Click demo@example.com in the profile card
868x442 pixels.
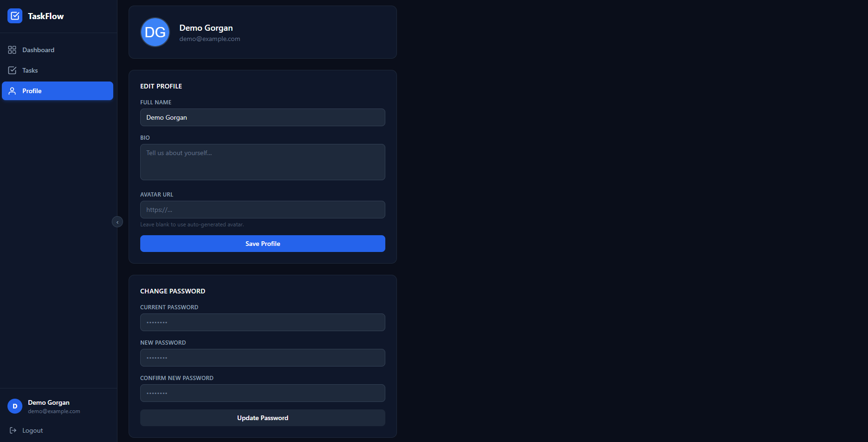point(210,39)
